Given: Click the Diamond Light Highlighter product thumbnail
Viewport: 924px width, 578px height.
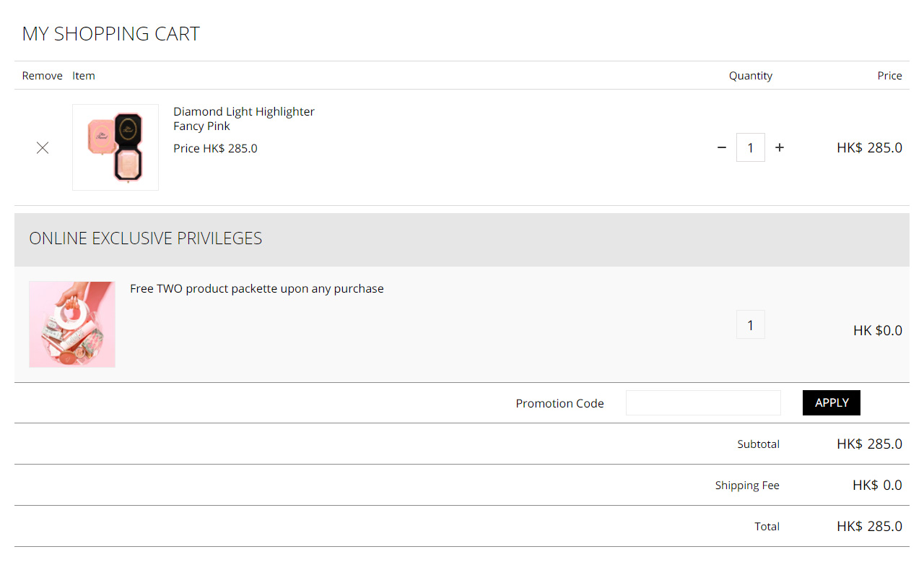Looking at the screenshot, I should coord(115,147).
